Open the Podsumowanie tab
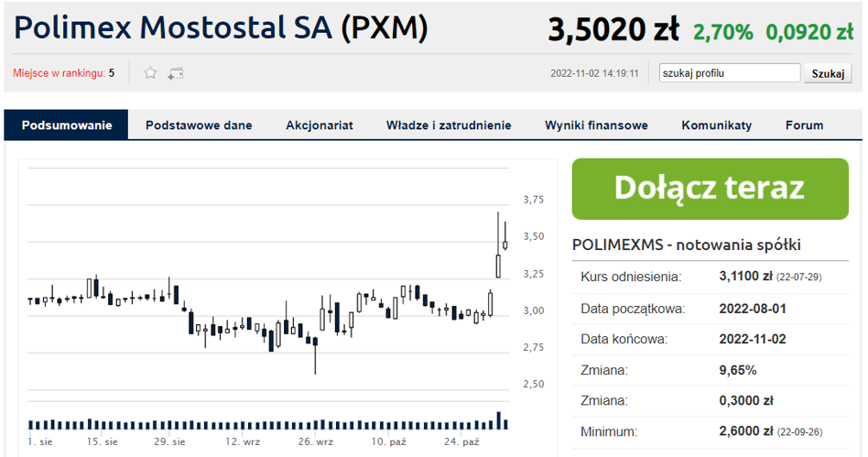The image size is (868, 457). click(67, 125)
